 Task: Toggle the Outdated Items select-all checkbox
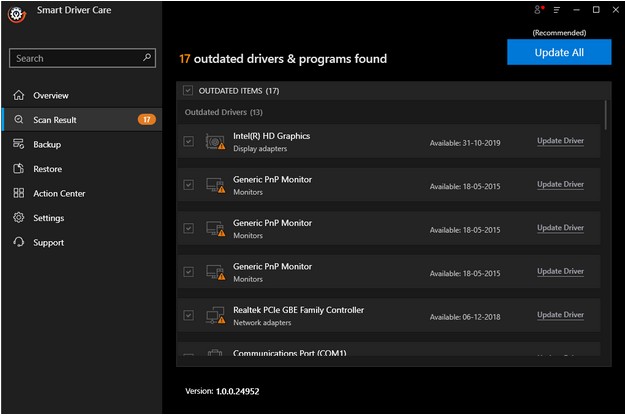(x=188, y=91)
